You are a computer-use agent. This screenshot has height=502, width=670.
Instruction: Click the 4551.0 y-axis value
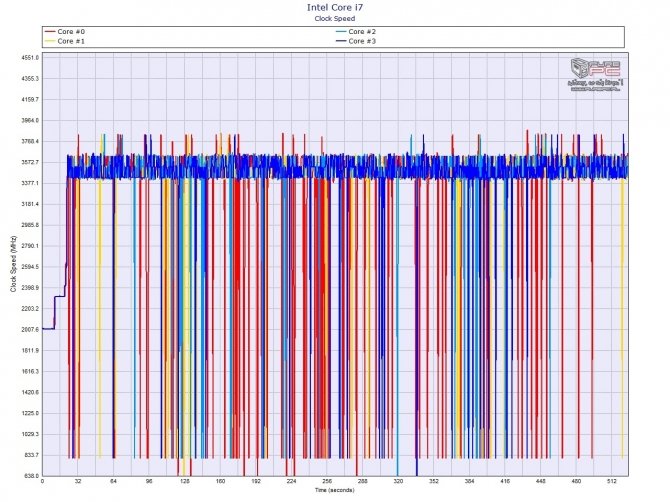30,58
